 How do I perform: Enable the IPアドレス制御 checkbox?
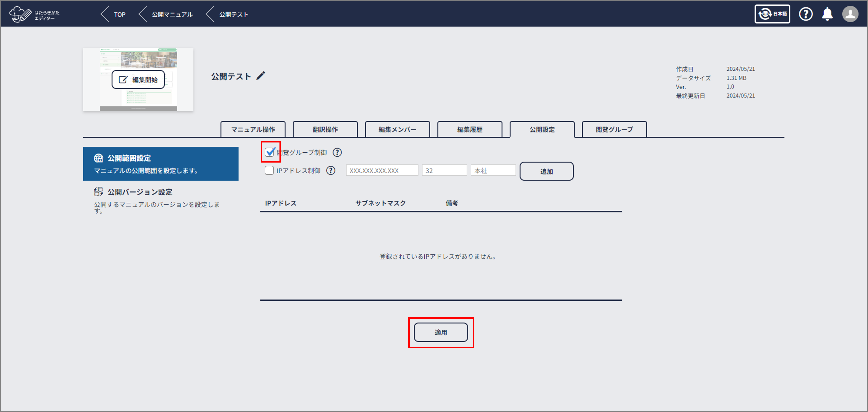coord(269,170)
